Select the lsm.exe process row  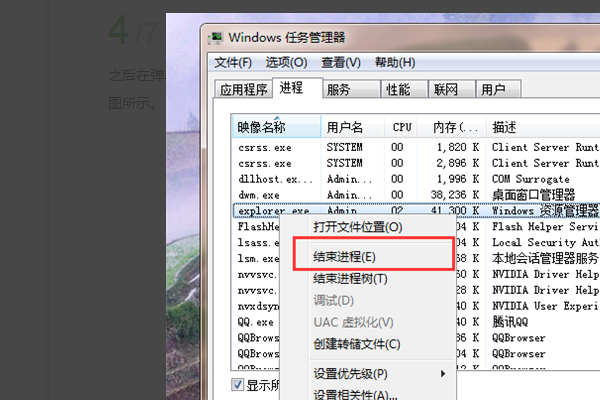[x=258, y=259]
